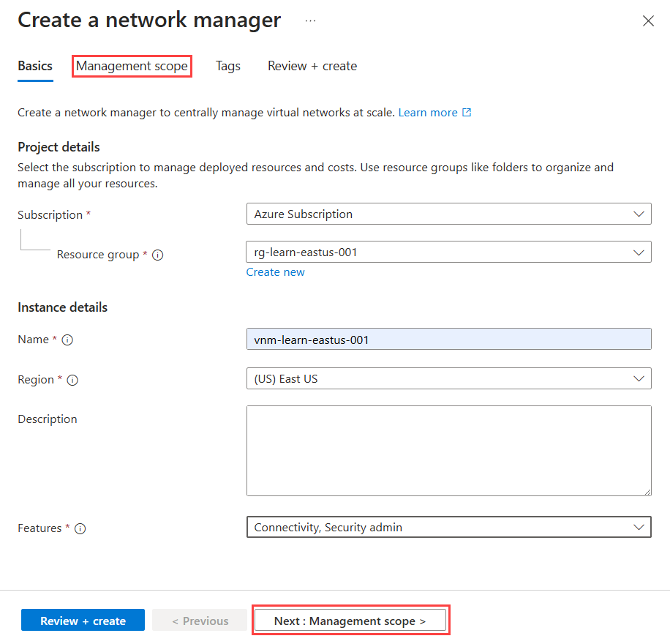670x644 pixels.
Task: Open the info tooltip beside Name field
Action: (x=67, y=339)
